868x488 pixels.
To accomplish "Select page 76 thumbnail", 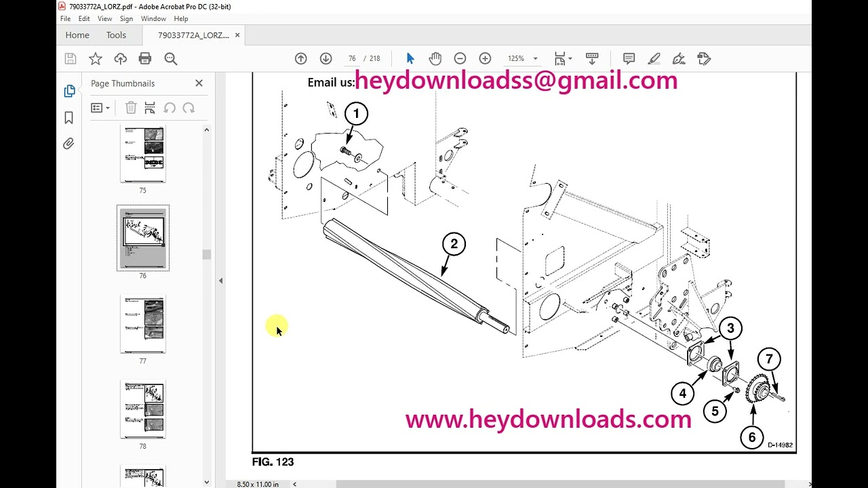I will 143,238.
